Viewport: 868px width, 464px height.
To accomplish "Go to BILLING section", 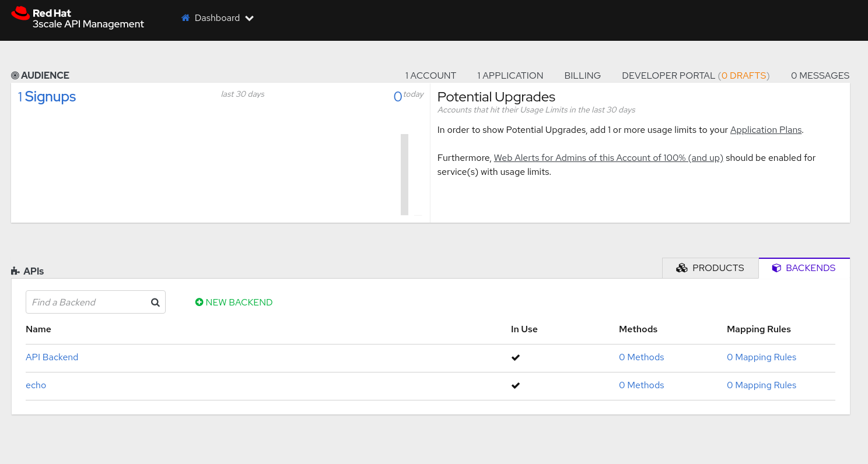I will click(x=582, y=76).
